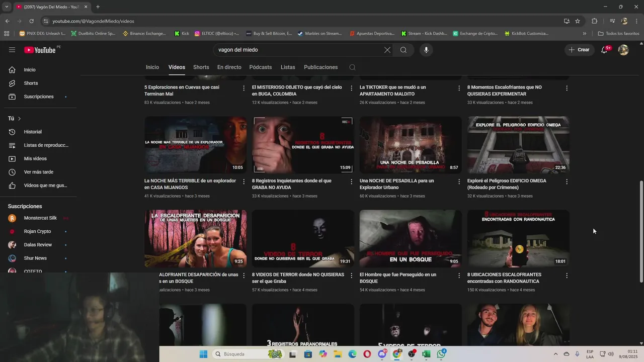The width and height of the screenshot is (644, 362).
Task: Switch to Pódcasts tab
Action: pyautogui.click(x=260, y=67)
